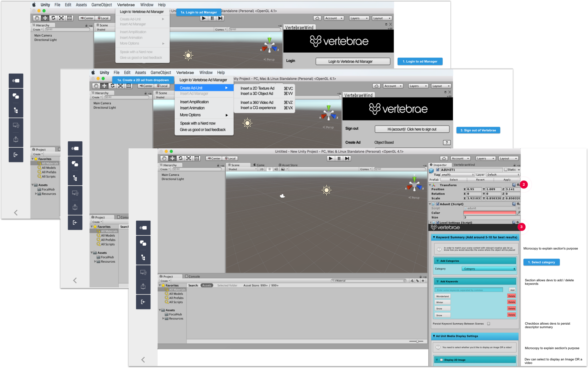Screen dimensions: 588x368
Task: Select the Hand tool in front Unity window
Action: (x=164, y=158)
